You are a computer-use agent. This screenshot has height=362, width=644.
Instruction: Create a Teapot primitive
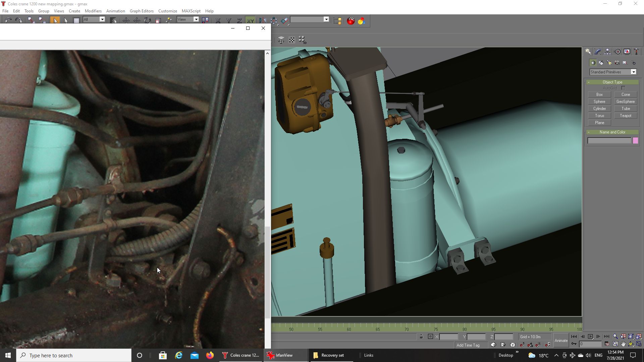pyautogui.click(x=625, y=116)
